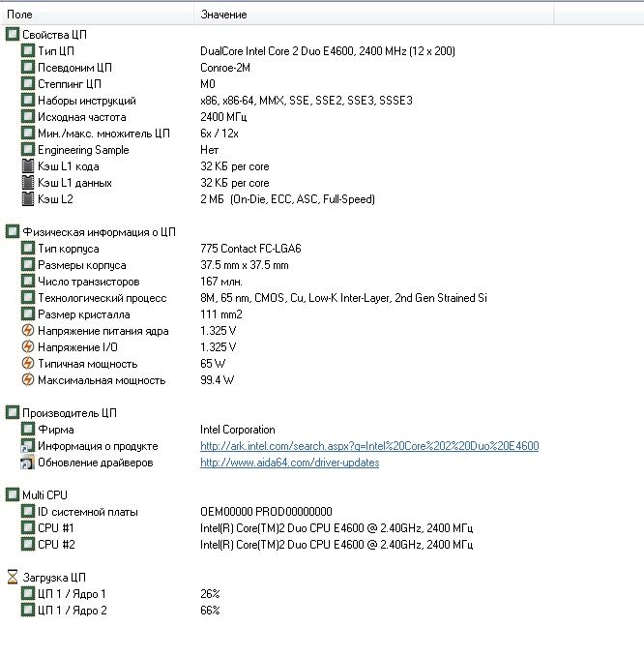Click the Значение column header

pos(374,15)
